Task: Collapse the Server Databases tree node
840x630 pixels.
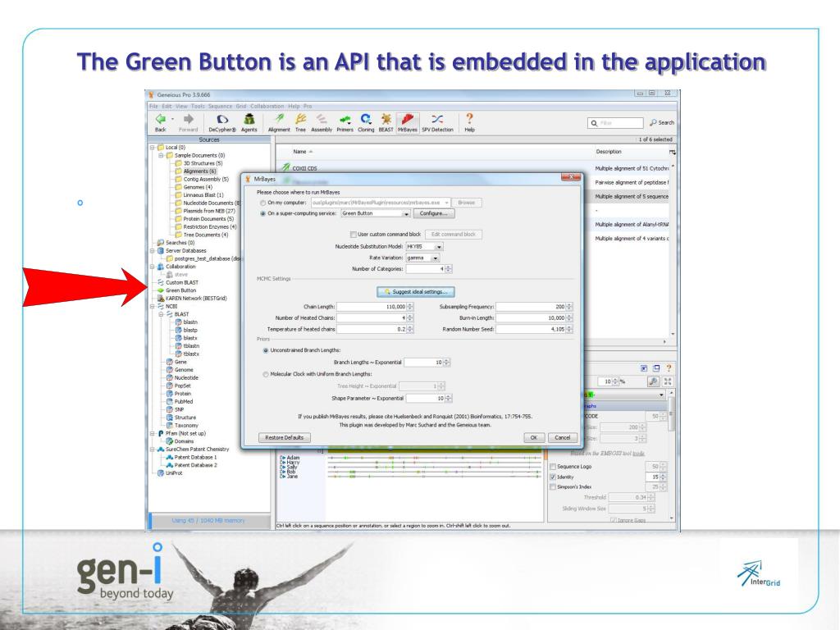Action: pos(153,251)
